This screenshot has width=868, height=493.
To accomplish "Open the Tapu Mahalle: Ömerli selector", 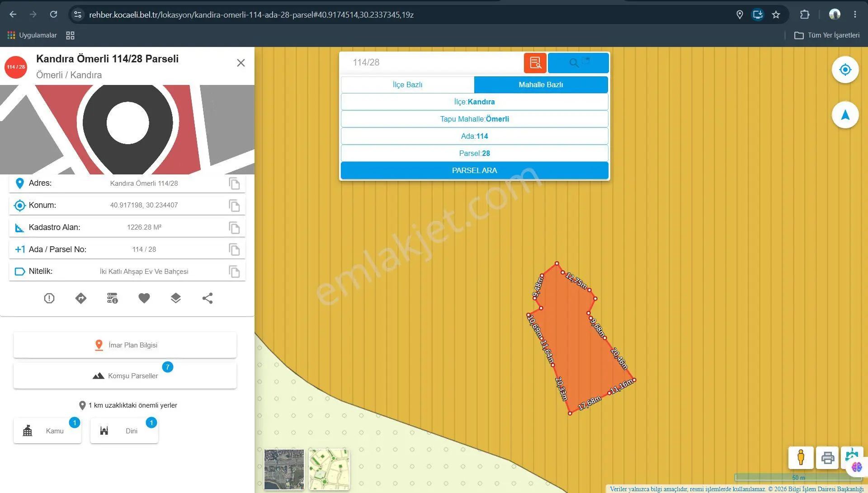I will tap(474, 119).
